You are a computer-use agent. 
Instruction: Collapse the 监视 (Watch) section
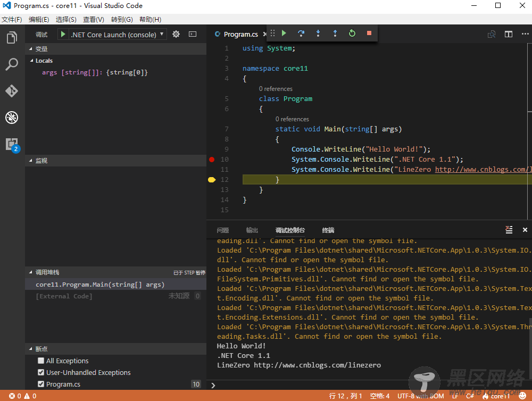pyautogui.click(x=115, y=161)
